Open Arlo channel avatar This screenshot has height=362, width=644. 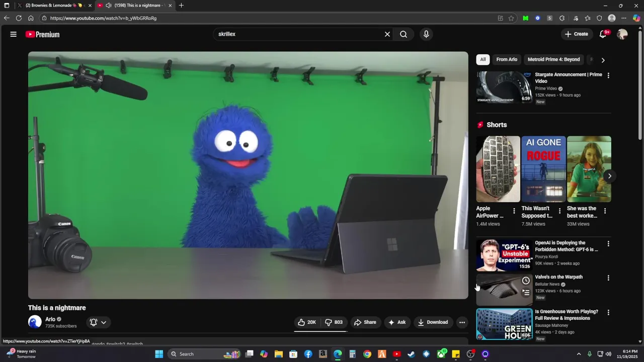pyautogui.click(x=35, y=322)
